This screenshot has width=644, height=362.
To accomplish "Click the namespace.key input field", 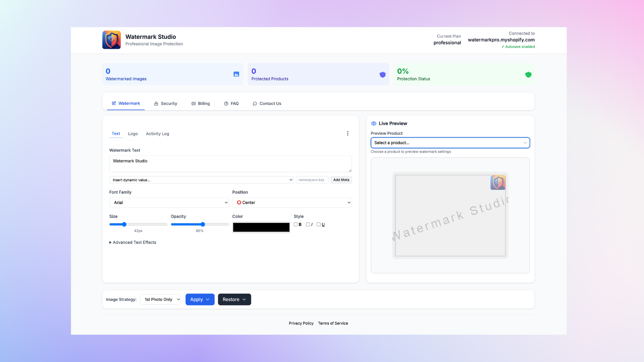I will [312, 180].
